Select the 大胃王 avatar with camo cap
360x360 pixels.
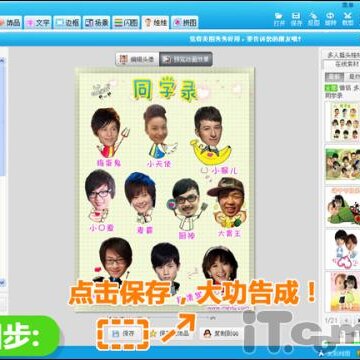click(x=228, y=202)
